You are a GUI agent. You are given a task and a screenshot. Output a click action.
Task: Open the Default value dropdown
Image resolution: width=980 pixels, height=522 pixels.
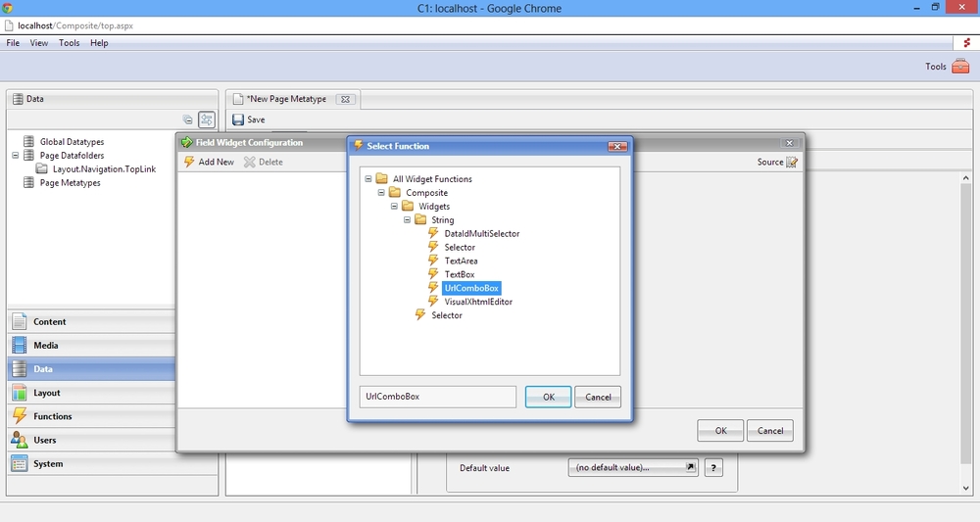(633, 468)
